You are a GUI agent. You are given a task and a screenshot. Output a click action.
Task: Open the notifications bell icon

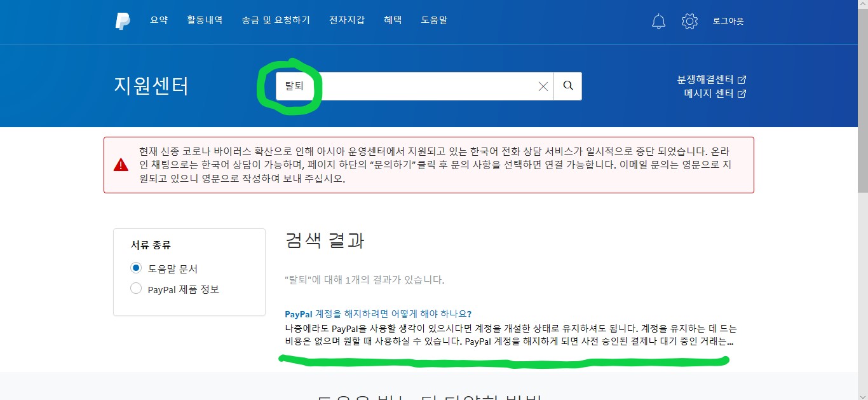point(658,21)
